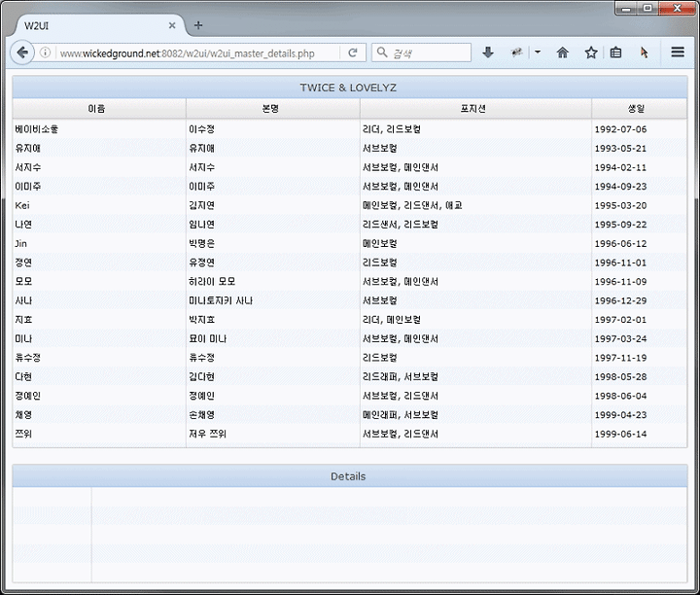
Task: Select the Kei row
Action: click(350, 205)
